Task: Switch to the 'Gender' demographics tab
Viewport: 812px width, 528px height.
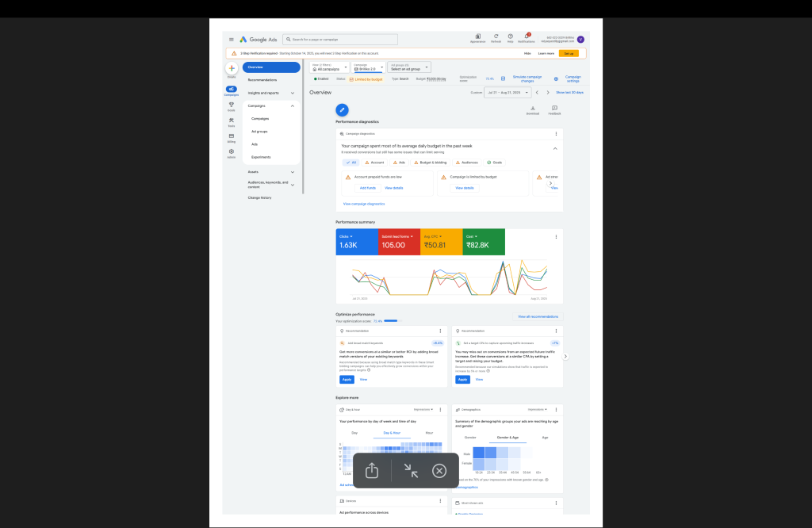Action: click(470, 437)
